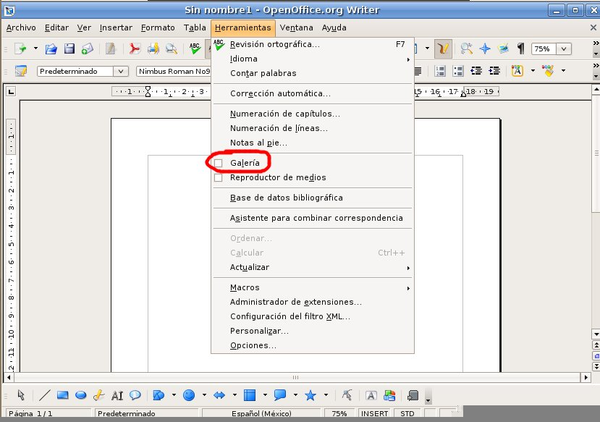Click the Stars shapes tool

pyautogui.click(x=311, y=395)
